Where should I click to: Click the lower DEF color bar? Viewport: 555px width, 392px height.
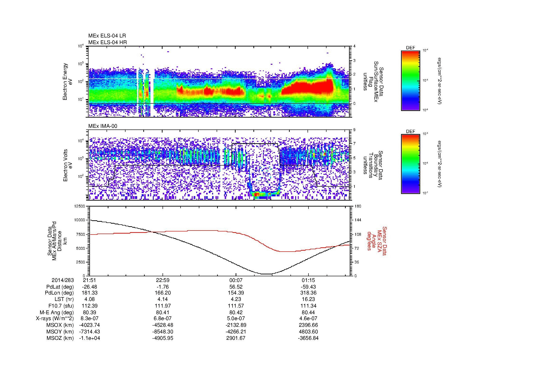pos(410,164)
